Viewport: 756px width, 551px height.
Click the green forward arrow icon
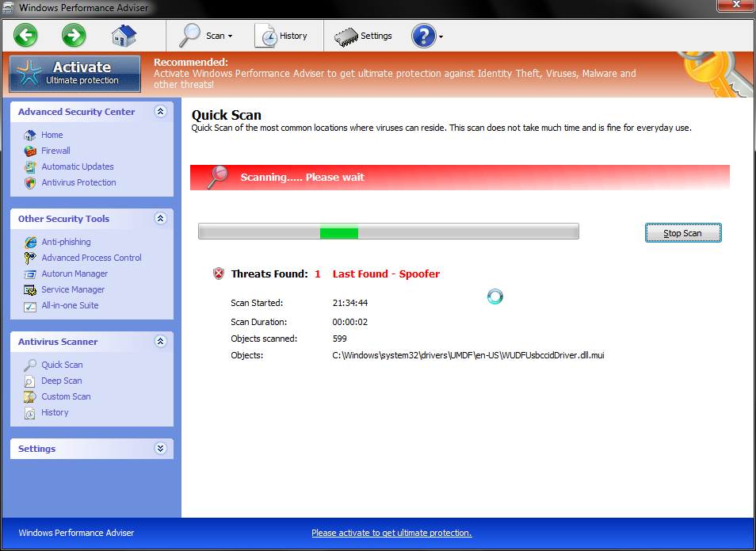[x=74, y=36]
